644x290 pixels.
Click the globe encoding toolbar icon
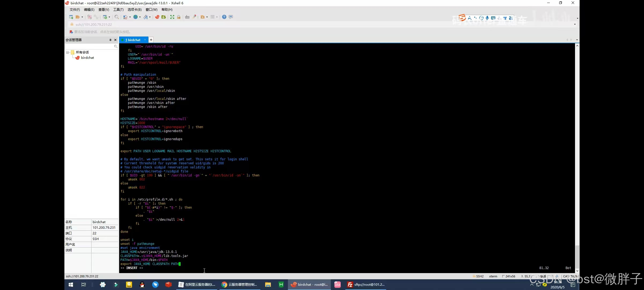136,17
